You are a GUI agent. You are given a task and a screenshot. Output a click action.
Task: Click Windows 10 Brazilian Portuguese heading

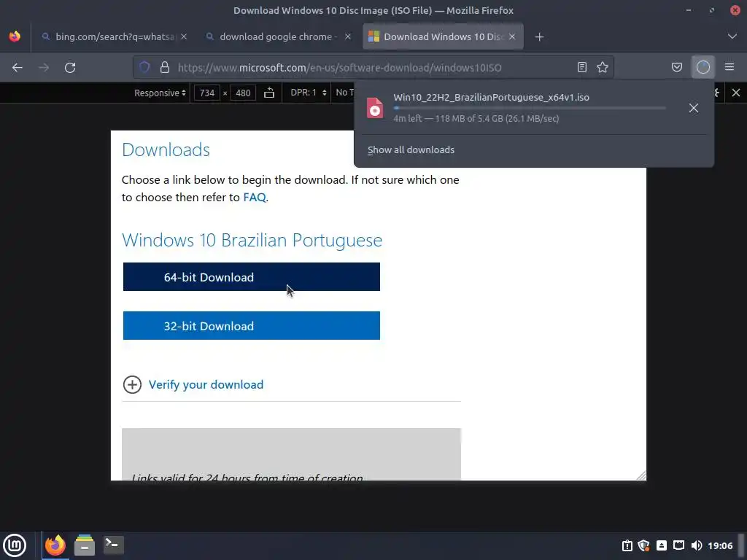(252, 240)
